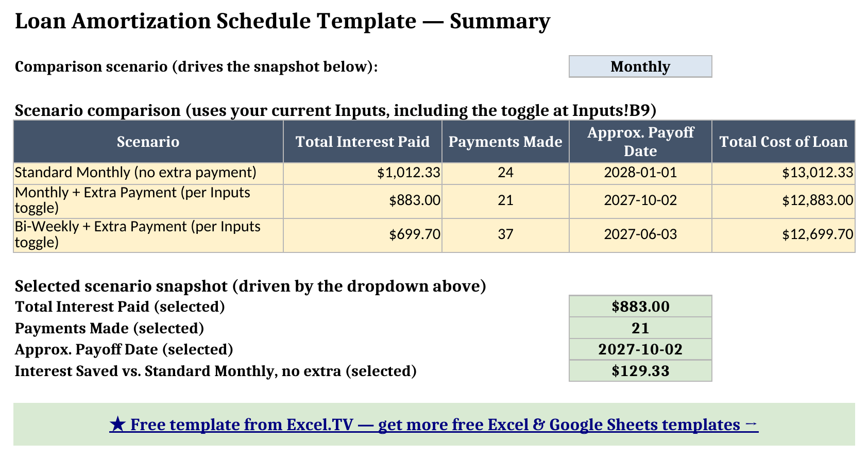Select the Total Interest Paid header

click(x=363, y=142)
